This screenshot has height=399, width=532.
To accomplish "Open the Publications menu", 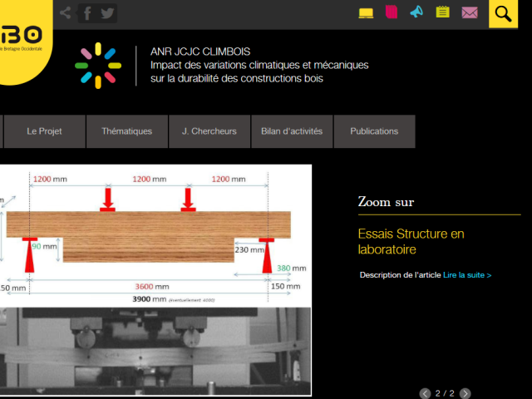I will point(374,131).
